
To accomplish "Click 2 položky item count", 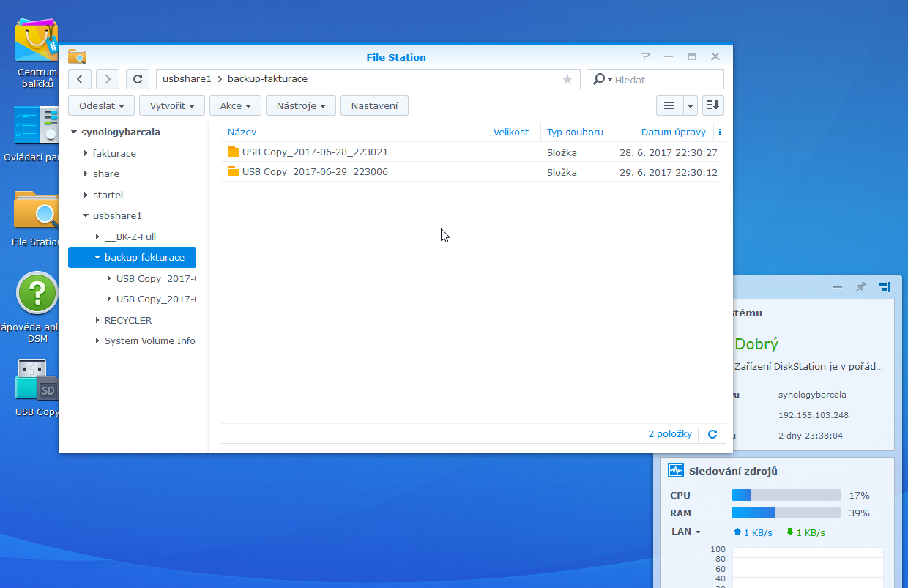I will (670, 434).
